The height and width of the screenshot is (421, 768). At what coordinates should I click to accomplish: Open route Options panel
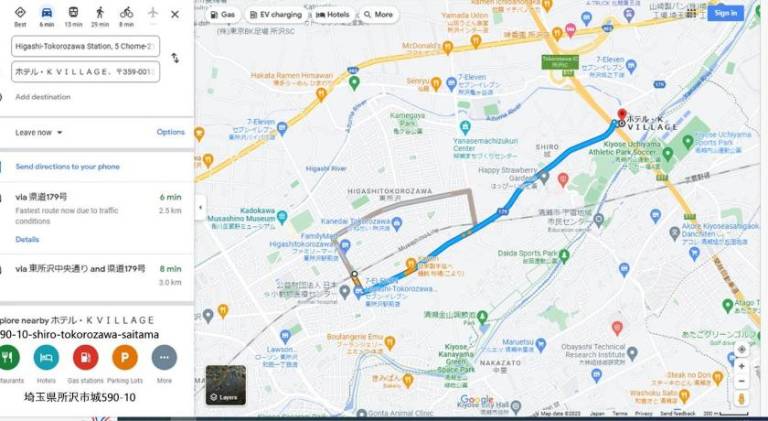click(170, 132)
